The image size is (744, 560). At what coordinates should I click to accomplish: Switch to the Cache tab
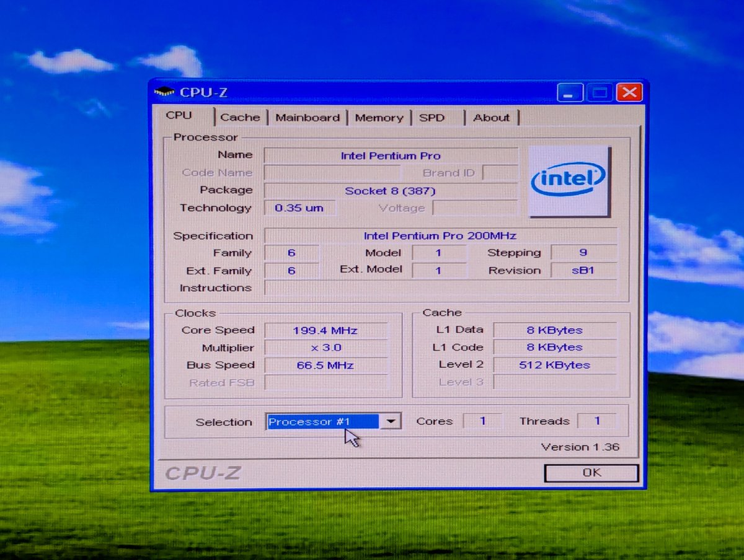coord(241,117)
